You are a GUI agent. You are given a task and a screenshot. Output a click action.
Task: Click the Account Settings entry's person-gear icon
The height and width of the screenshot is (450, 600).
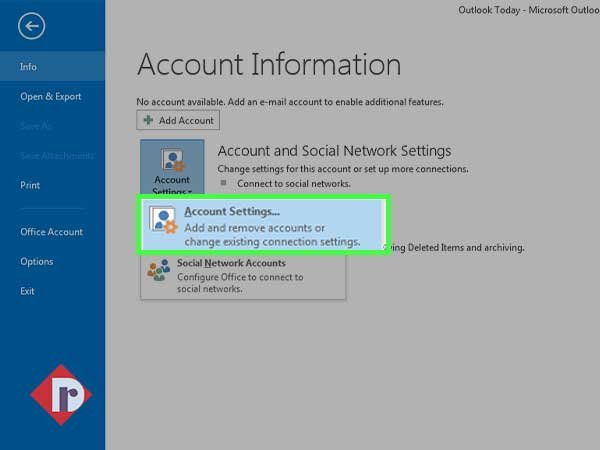click(163, 220)
